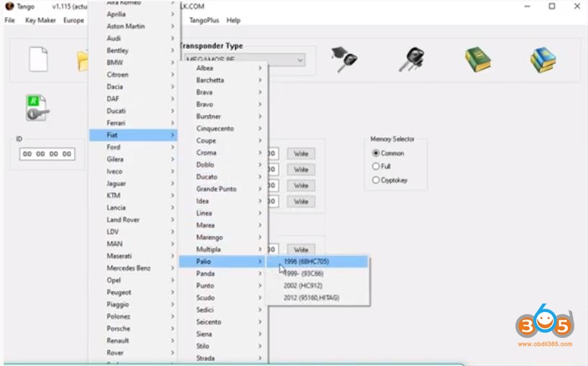Select Bentley in the make list
588x366 pixels.
pos(133,50)
